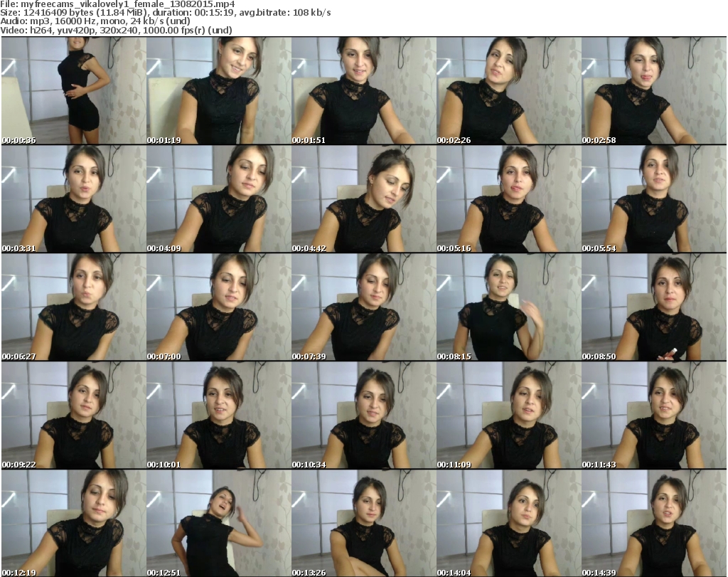Click the frame marked 00:02:58
The image size is (728, 577).
654,90
